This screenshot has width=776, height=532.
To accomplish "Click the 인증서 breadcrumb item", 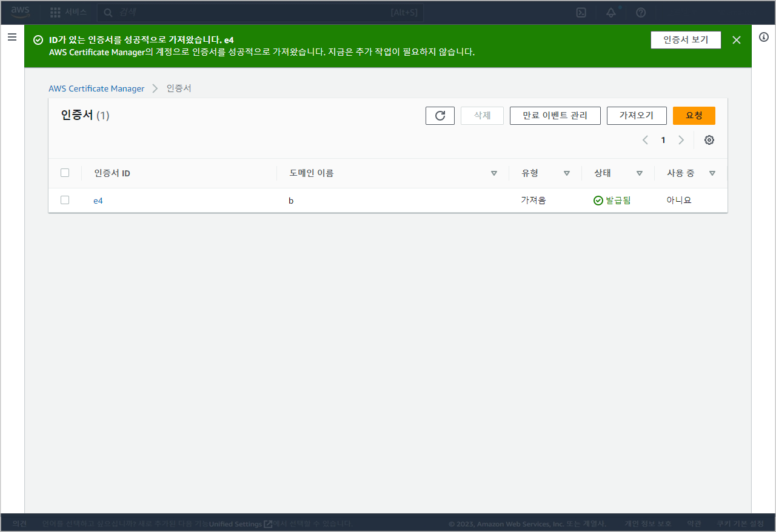I will [x=179, y=88].
